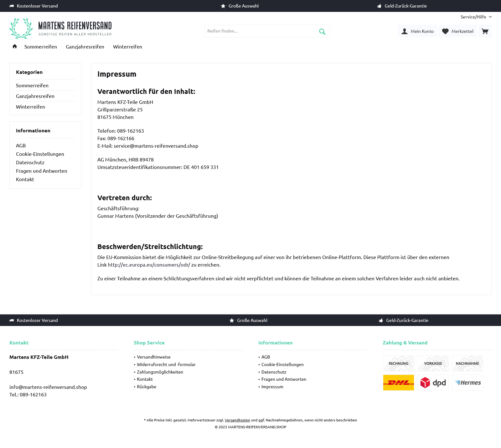This screenshot has height=448, width=501.
Task: Click the Impressum page heading
Action: 117,74
